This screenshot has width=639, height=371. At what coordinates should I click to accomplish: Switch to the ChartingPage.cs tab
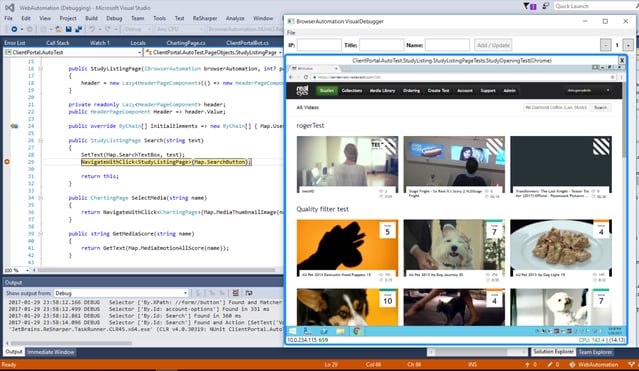pyautogui.click(x=186, y=43)
